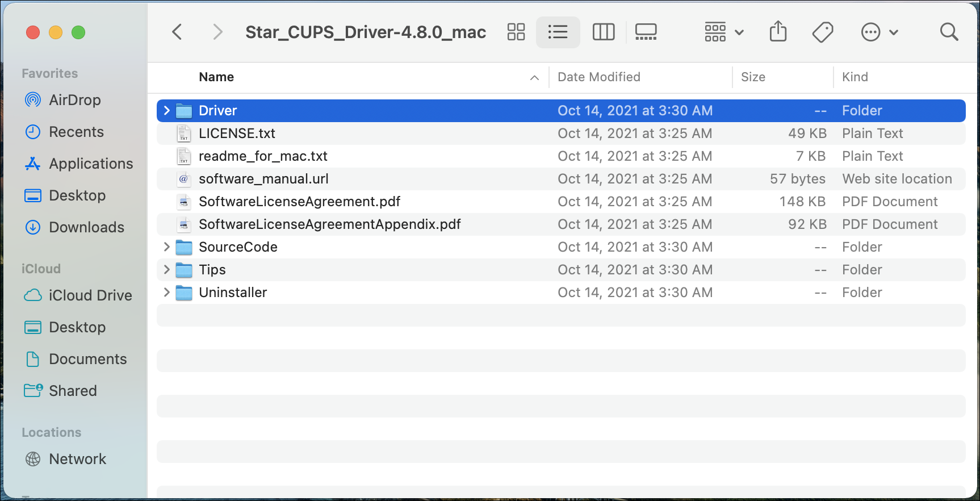Open Desktop under iCloud
The height and width of the screenshot is (501, 980).
coord(65,327)
